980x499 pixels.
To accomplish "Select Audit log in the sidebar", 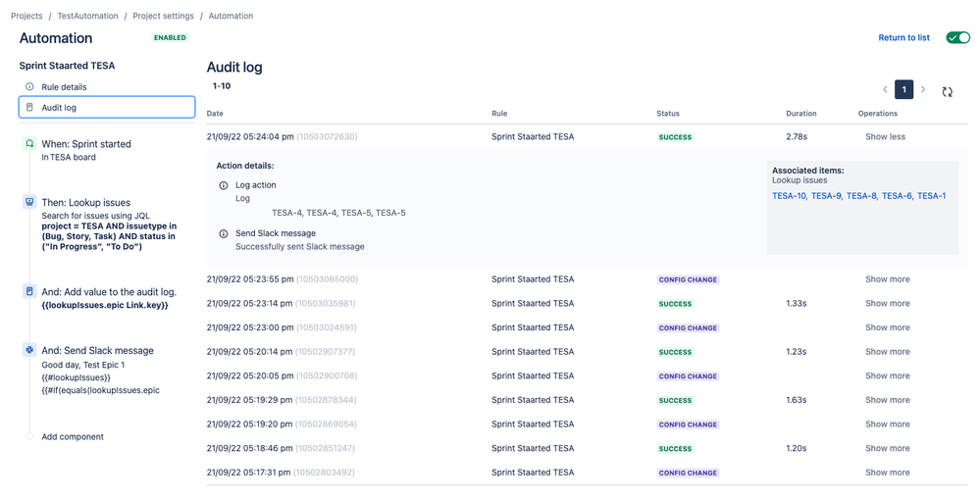I will (107, 108).
